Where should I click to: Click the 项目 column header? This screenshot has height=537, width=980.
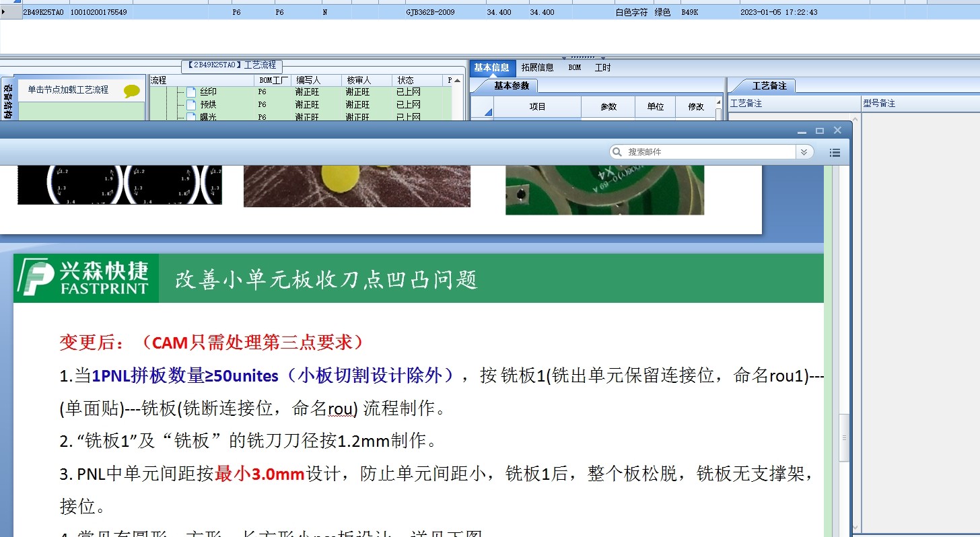tap(537, 107)
